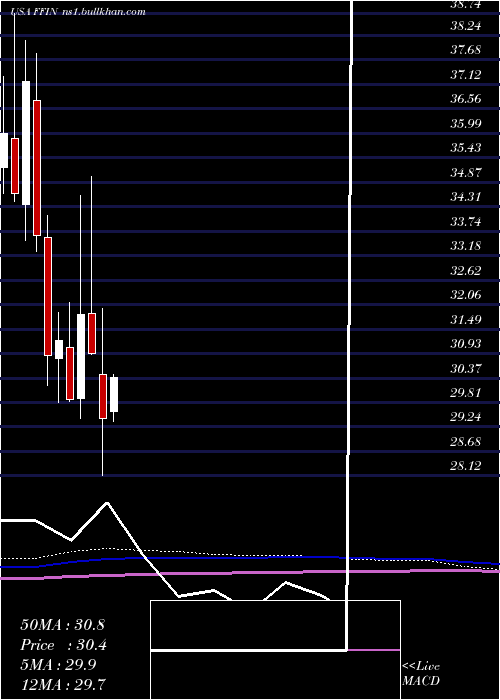The width and height of the screenshot is (500, 700).
Task: Click the '50MA : 30.8' readout
Action: [x=62, y=625]
